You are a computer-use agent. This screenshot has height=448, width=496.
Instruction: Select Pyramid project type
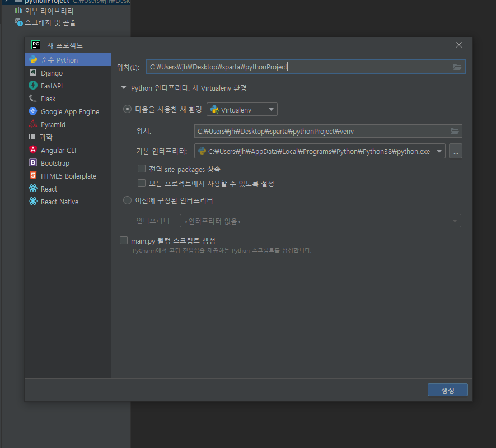click(x=68, y=125)
